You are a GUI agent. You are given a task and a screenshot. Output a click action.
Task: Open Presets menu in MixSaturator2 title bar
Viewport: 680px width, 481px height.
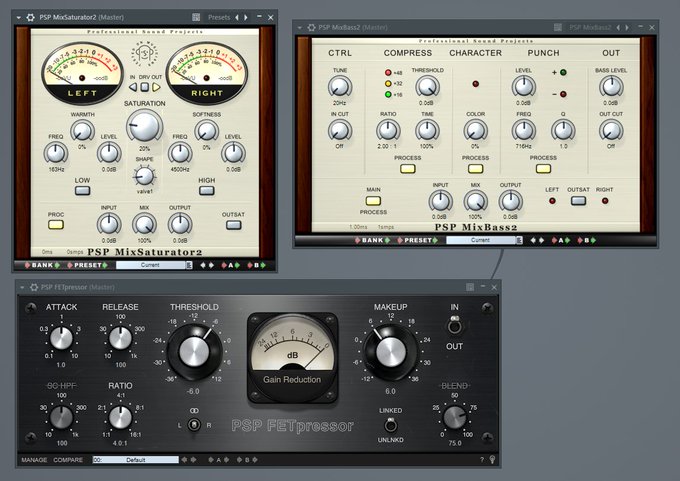click(x=219, y=17)
